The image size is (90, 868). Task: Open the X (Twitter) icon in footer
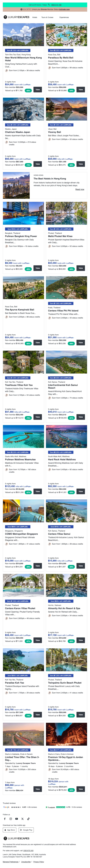click(22, 819)
